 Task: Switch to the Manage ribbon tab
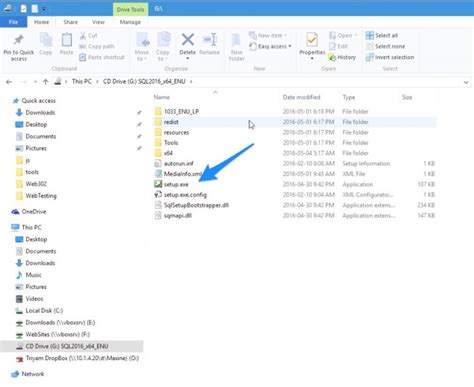130,22
